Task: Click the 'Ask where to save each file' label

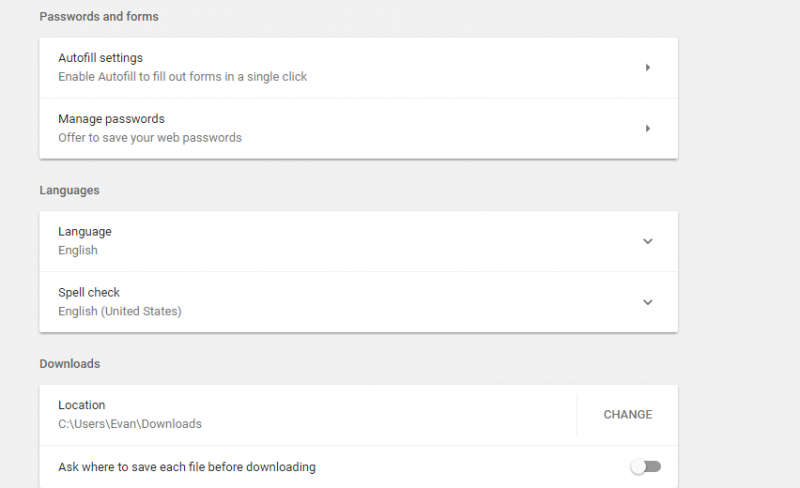Action: (187, 467)
